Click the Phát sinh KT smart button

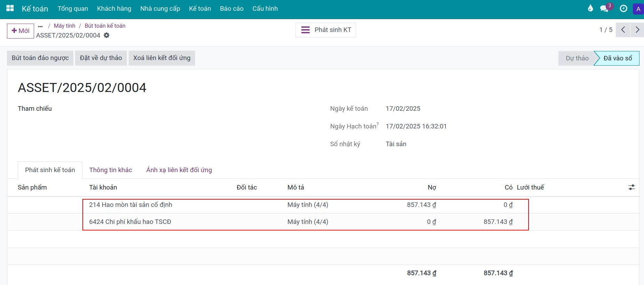tap(326, 30)
